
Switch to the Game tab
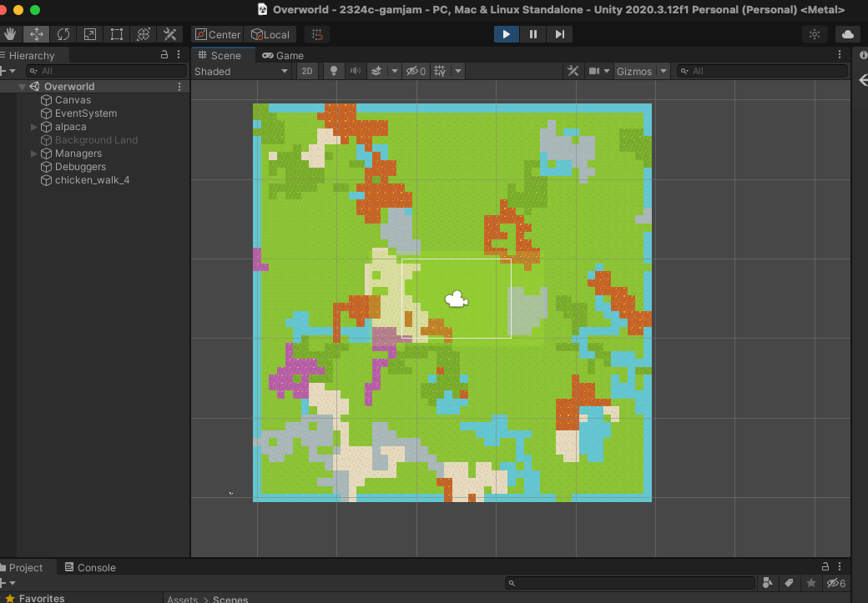click(x=283, y=55)
